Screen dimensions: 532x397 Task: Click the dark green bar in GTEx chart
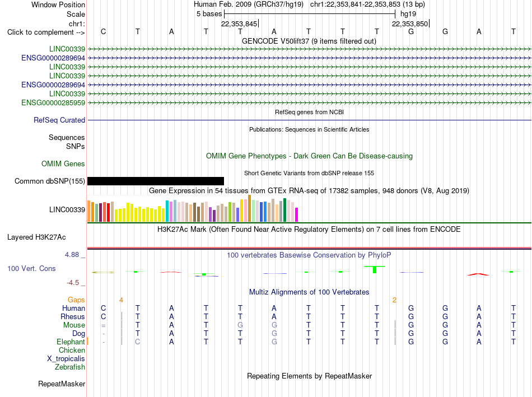(285, 210)
